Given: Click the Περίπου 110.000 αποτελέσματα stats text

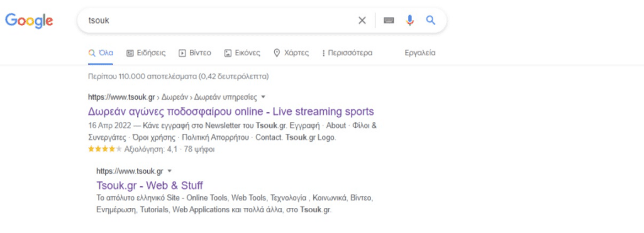Looking at the screenshot, I should point(178,76).
